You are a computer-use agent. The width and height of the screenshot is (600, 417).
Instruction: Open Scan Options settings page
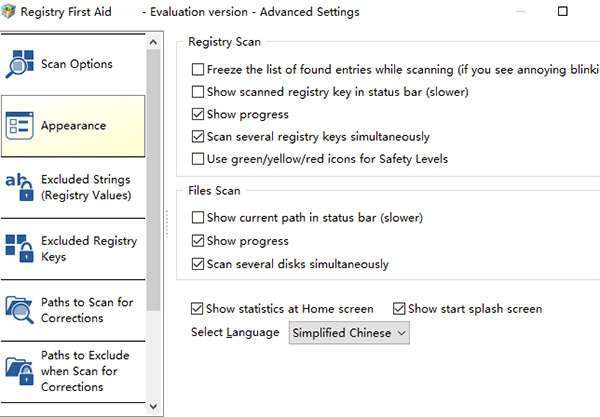click(76, 64)
